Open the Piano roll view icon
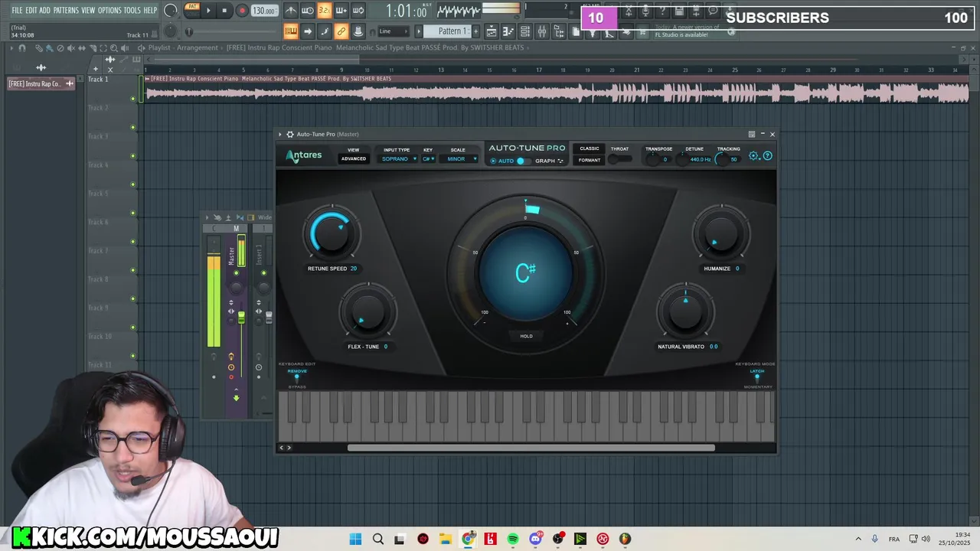This screenshot has height=551, width=980. tap(508, 31)
